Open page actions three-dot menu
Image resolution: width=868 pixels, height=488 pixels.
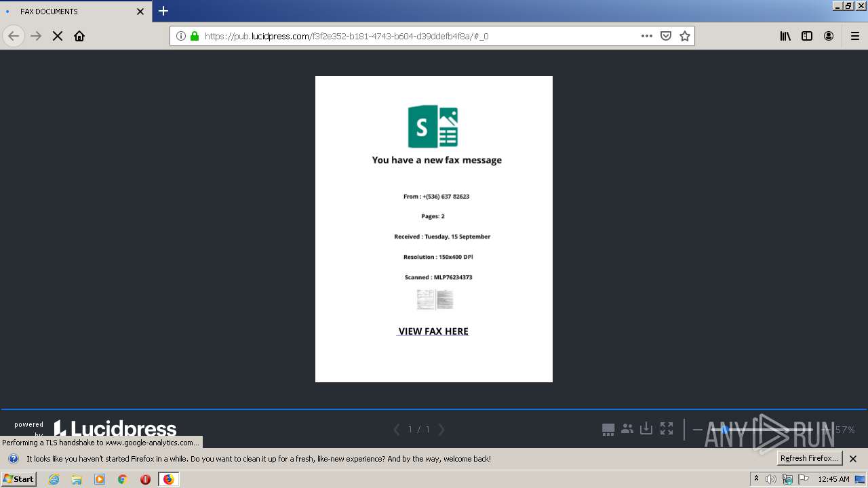click(x=647, y=36)
